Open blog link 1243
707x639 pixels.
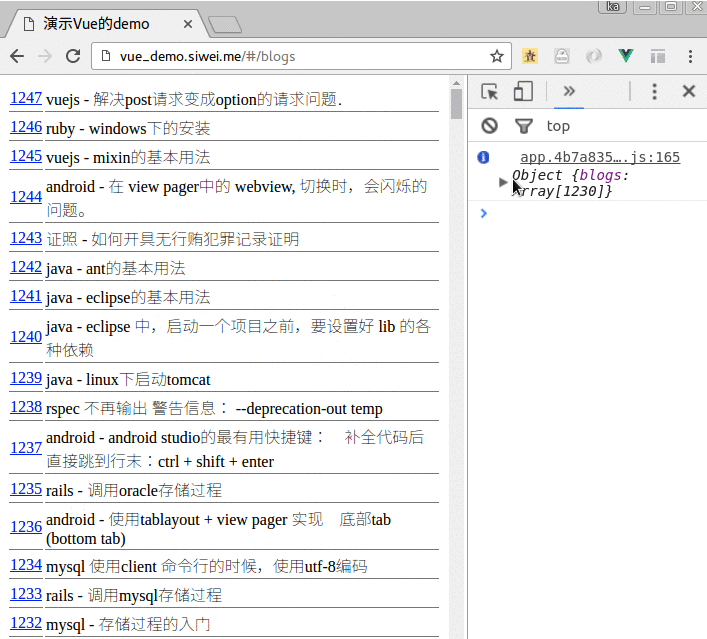pos(26,238)
